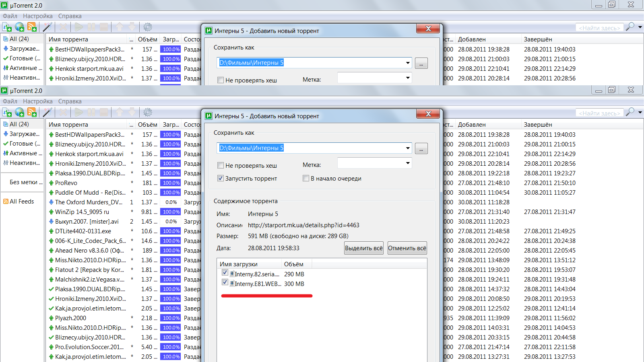Screen dimensions: 644x362
Task: Uncheck Interny.82.seria file checkbox
Action: [225, 272]
